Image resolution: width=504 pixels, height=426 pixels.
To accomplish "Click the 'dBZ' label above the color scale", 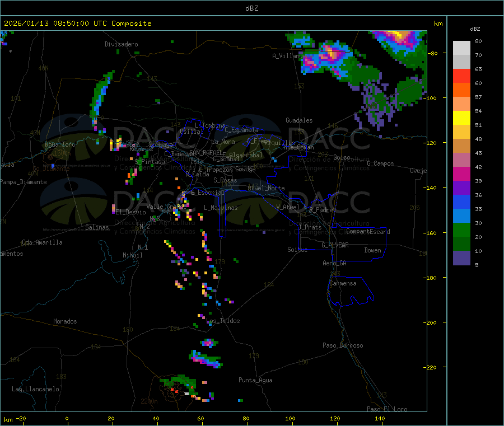I will pyautogui.click(x=475, y=29).
